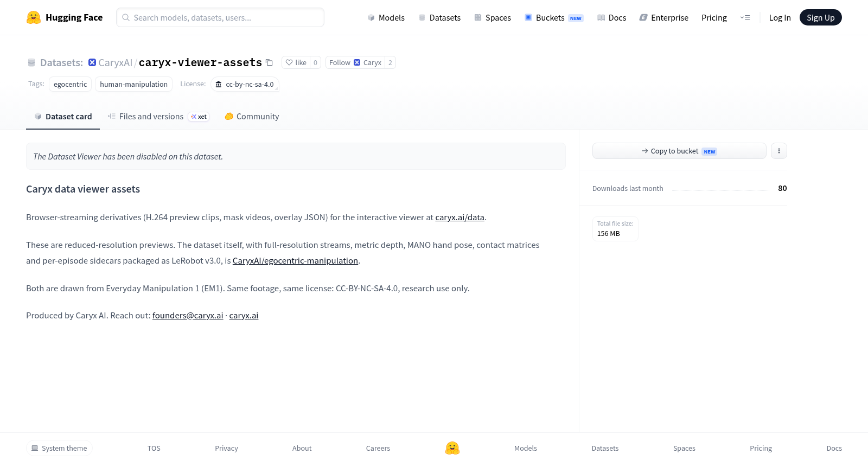This screenshot has width=868, height=467.
Task: Open the CaryxAI/egocentric-manipulation dataset link
Action: point(295,260)
